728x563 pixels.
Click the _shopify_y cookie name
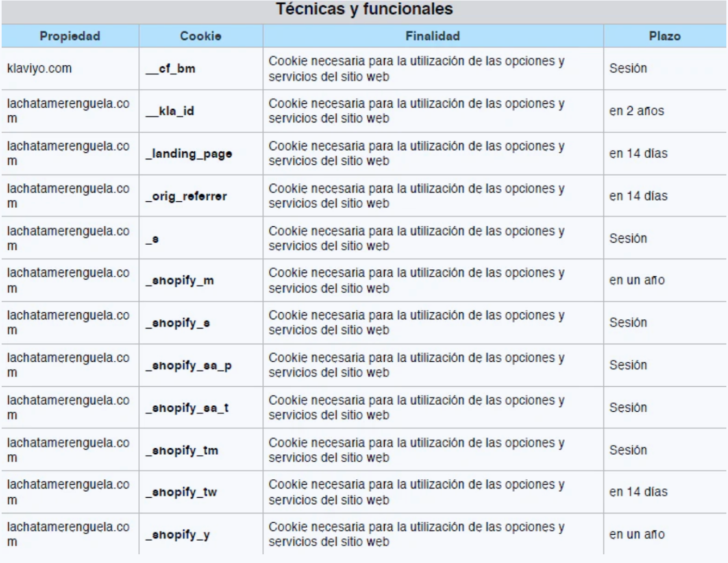pyautogui.click(x=177, y=535)
